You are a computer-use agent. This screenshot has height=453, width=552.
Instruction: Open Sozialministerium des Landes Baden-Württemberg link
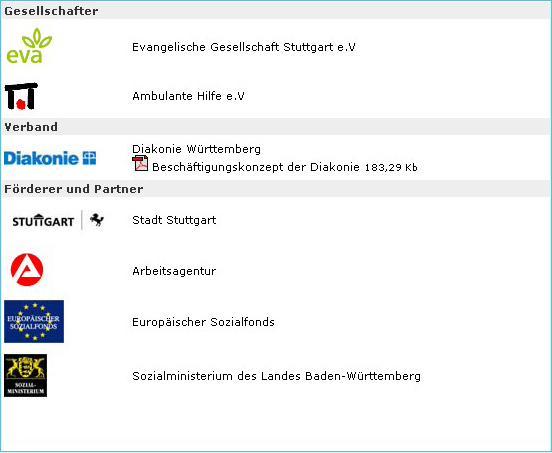point(276,376)
